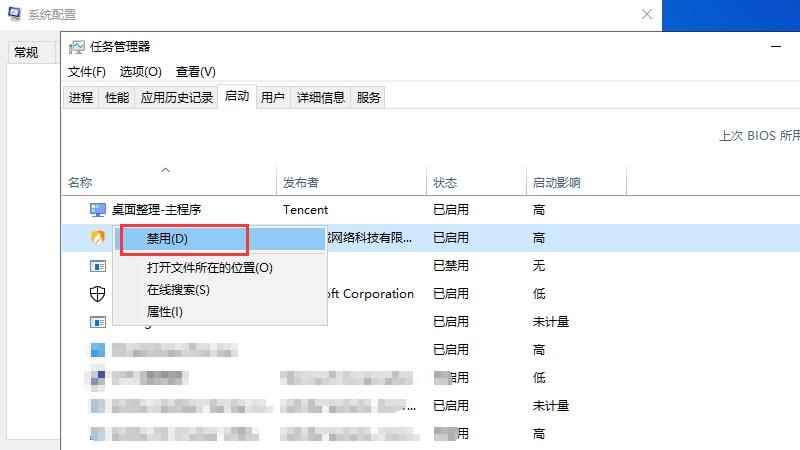Click the sort arrow above 名称 column
This screenshot has width=800, height=450.
click(x=165, y=170)
